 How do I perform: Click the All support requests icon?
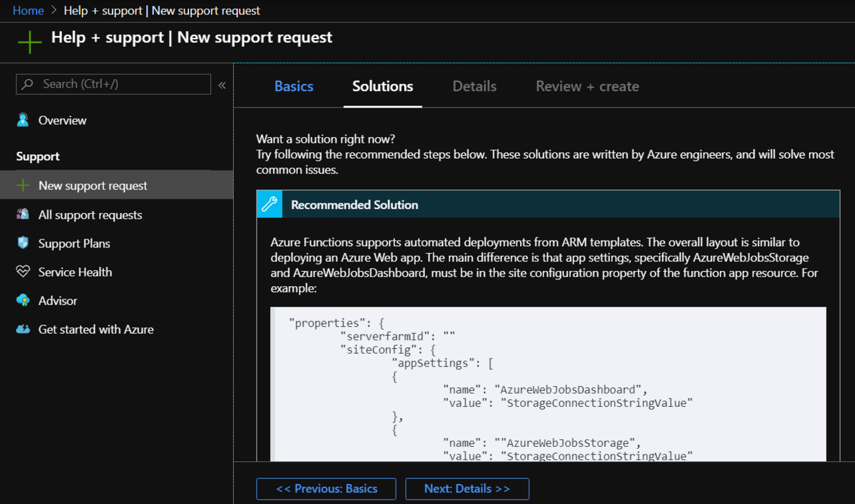tap(23, 214)
